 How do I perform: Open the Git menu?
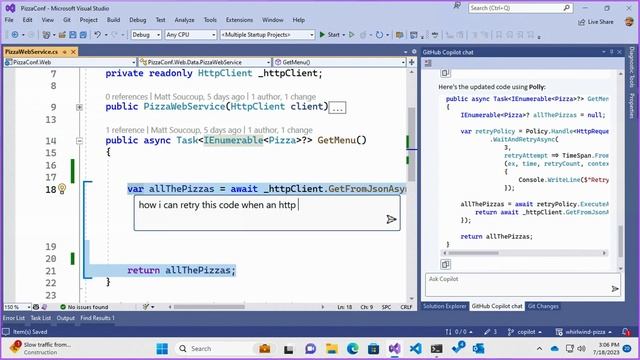point(67,20)
